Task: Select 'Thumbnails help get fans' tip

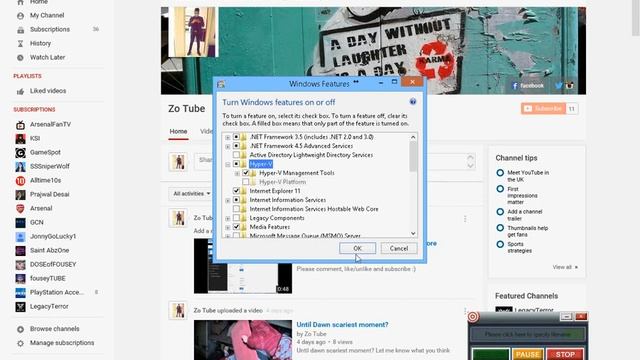Action: [527, 231]
